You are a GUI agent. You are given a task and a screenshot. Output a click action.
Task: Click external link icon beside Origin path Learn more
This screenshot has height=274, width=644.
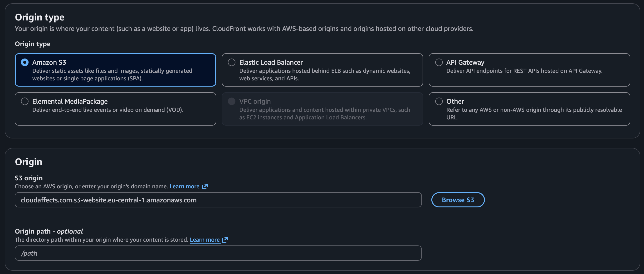(x=225, y=240)
